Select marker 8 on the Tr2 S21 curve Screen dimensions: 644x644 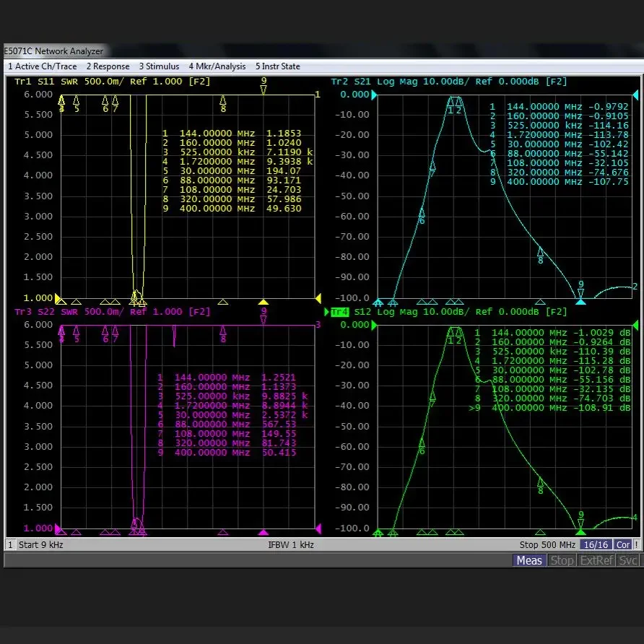click(x=540, y=254)
